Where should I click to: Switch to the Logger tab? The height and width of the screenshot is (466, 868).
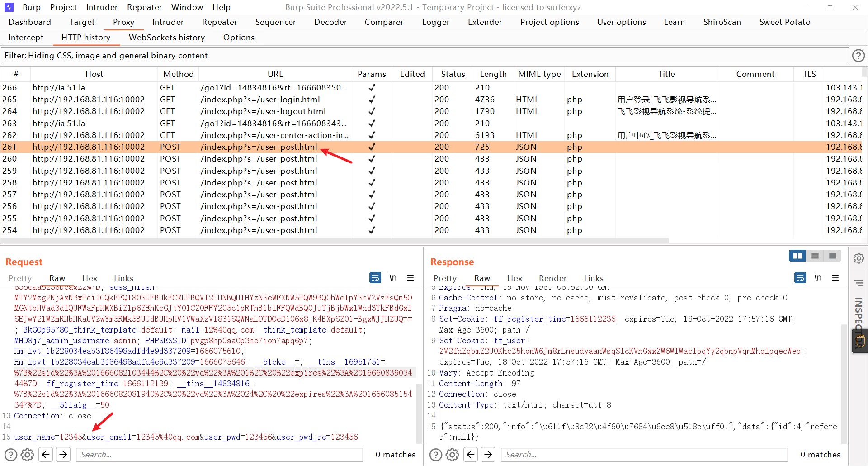click(436, 22)
